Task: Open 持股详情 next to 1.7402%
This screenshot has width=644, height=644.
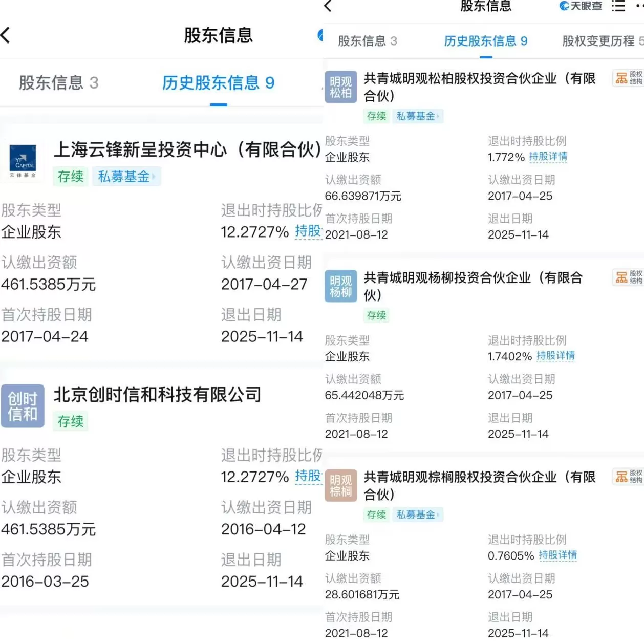Action: [556, 357]
